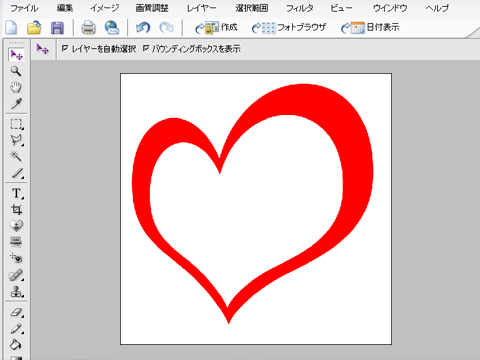Toggle バウンディングボックスを表示 checkbox
Image resolution: width=480 pixels, height=360 pixels.
(x=146, y=49)
